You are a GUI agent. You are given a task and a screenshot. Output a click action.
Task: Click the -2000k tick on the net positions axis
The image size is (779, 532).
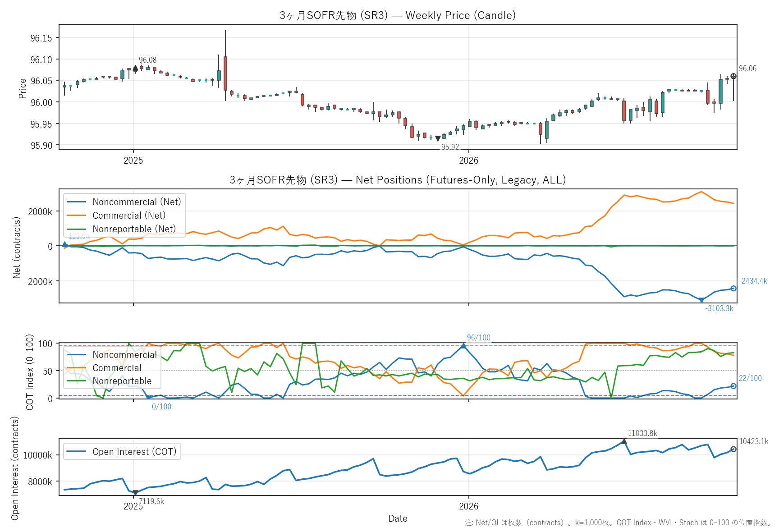coord(38,281)
